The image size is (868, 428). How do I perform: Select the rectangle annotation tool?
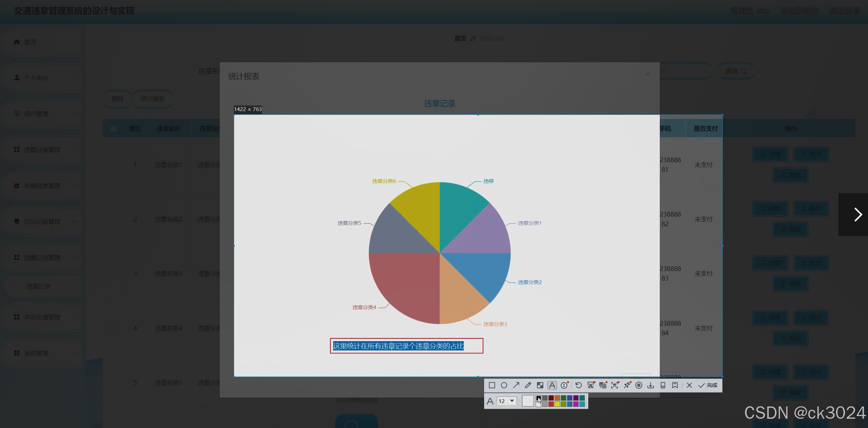click(x=492, y=385)
